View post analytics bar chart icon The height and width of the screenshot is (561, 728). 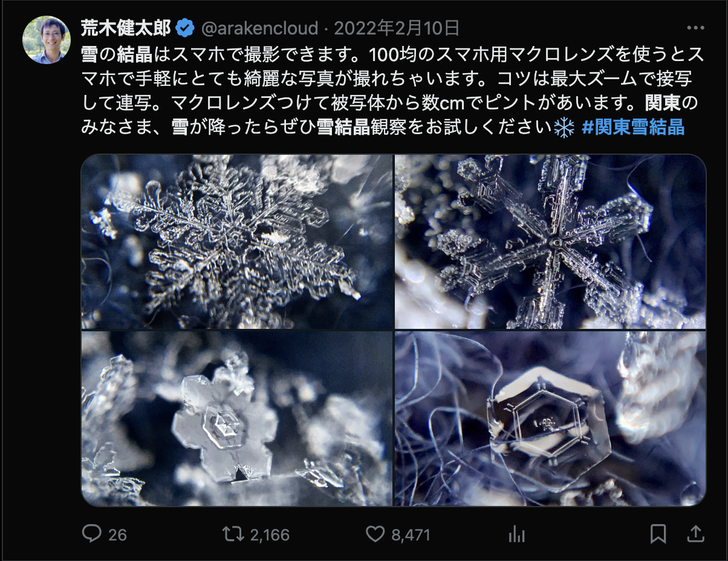tap(517, 534)
